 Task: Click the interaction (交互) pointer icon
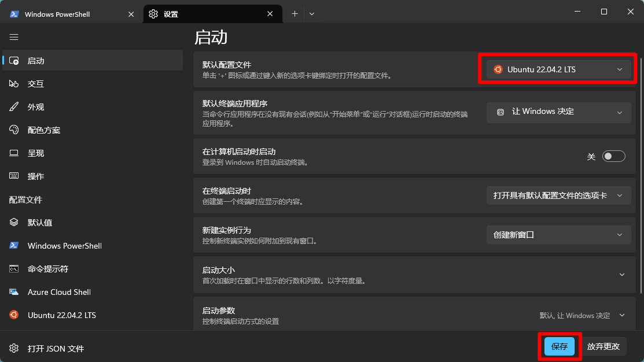pyautogui.click(x=14, y=84)
